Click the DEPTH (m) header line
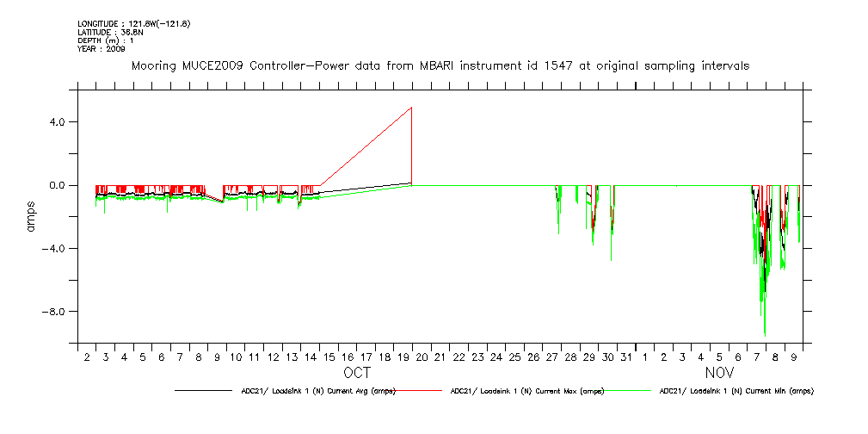This screenshot has height=434, width=868. [108, 40]
